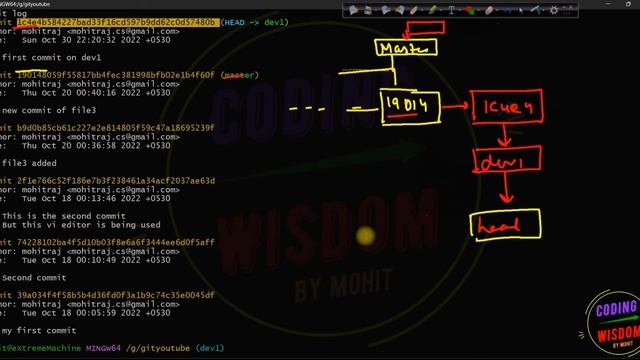Click the blue tool left of the gear
640x360 pixels.
536,10
